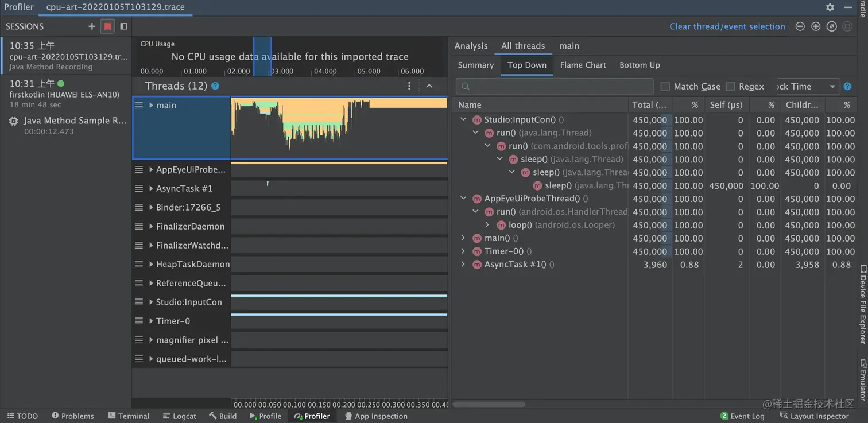Image resolution: width=868 pixels, height=423 pixels.
Task: Select the Java Method Sample Recording entry
Action: pos(65,125)
